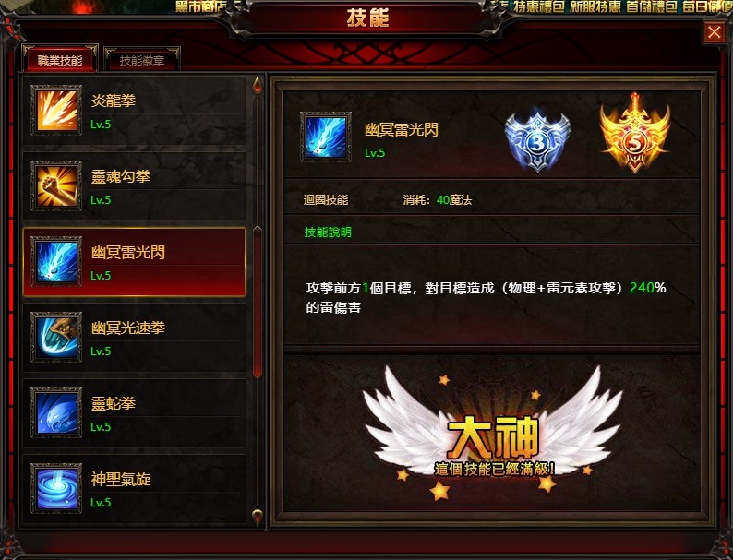Click the skill list scroll-down arrow
Screen dimensions: 733x560
258,517
